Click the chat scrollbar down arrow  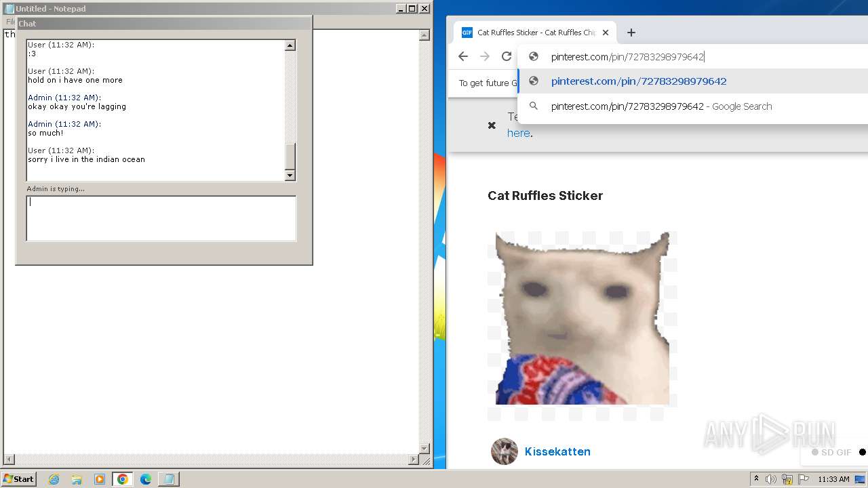click(x=290, y=176)
